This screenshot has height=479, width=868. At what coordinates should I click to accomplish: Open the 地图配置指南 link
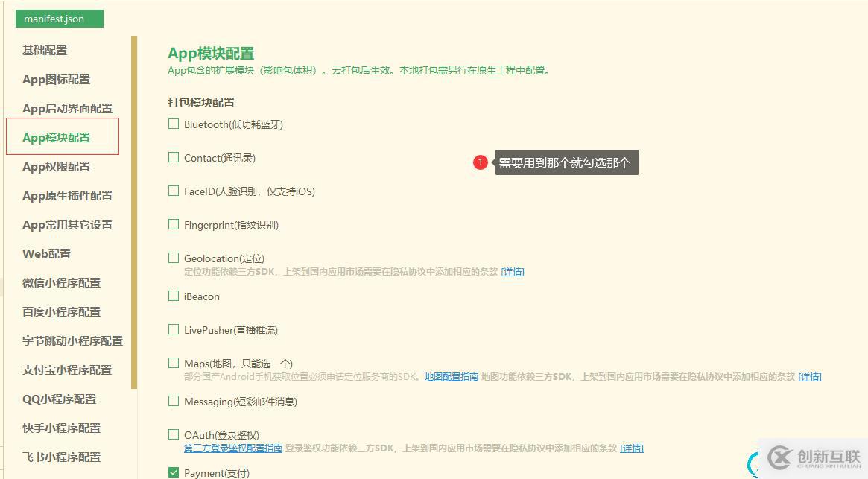[452, 376]
